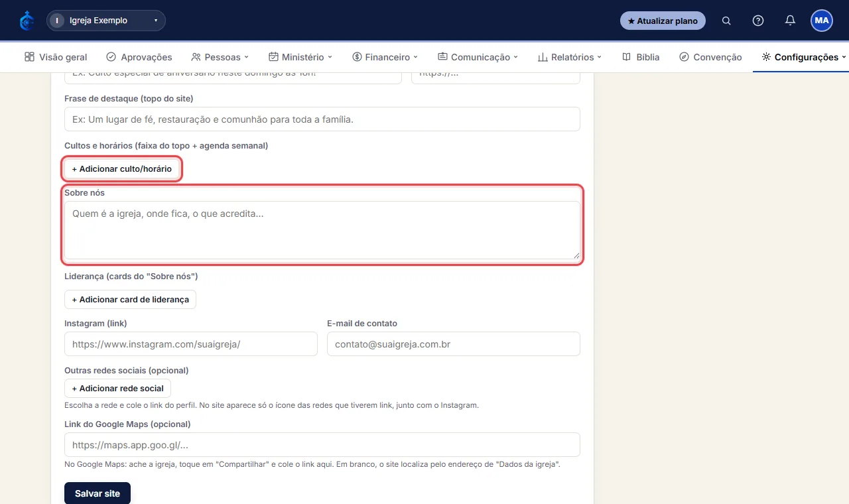Open the MA user avatar menu

point(822,21)
